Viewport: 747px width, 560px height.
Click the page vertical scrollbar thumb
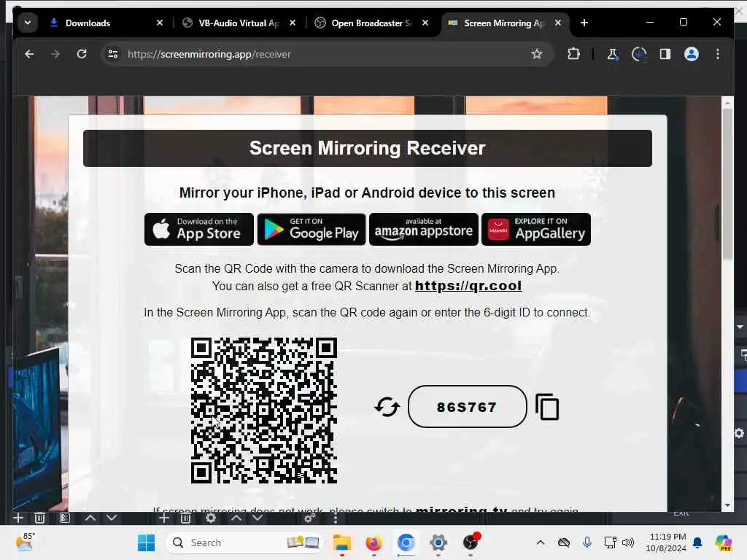tap(727, 184)
